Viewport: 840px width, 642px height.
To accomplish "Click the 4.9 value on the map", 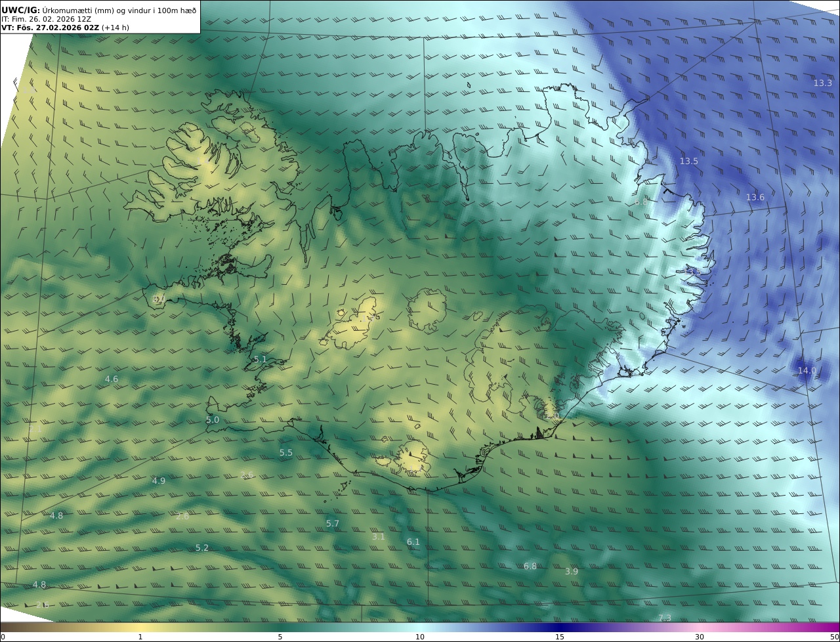I will (159, 481).
